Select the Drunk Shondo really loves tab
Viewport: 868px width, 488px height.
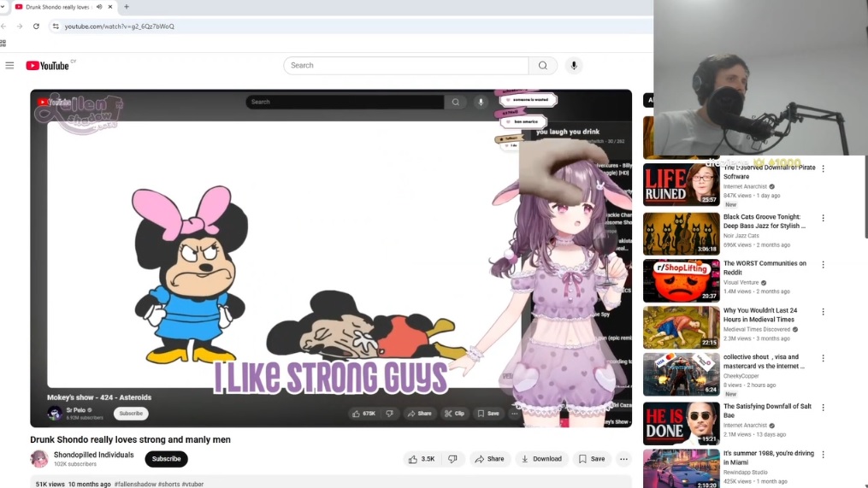(x=57, y=7)
